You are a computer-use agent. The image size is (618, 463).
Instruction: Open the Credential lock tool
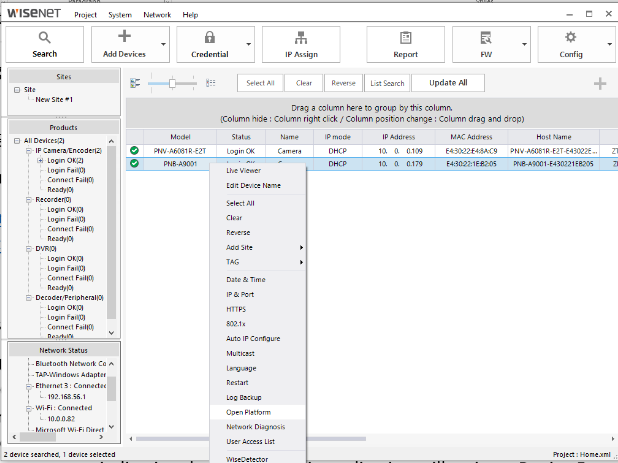pyautogui.click(x=210, y=44)
